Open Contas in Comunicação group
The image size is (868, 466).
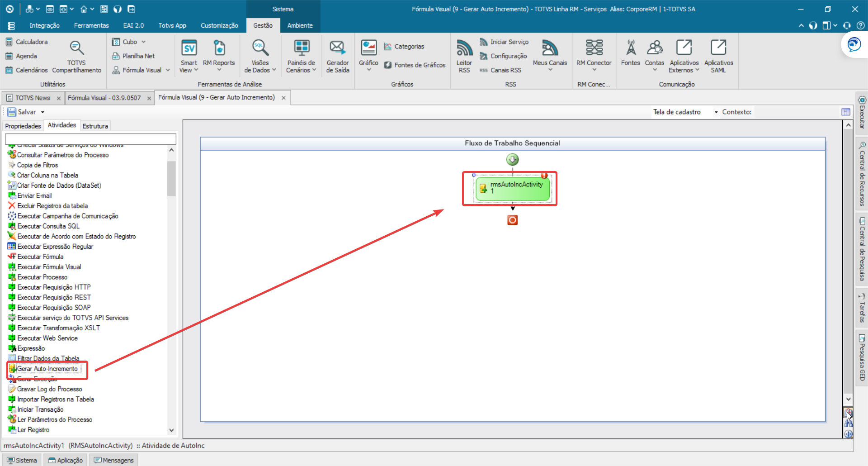[x=654, y=57]
